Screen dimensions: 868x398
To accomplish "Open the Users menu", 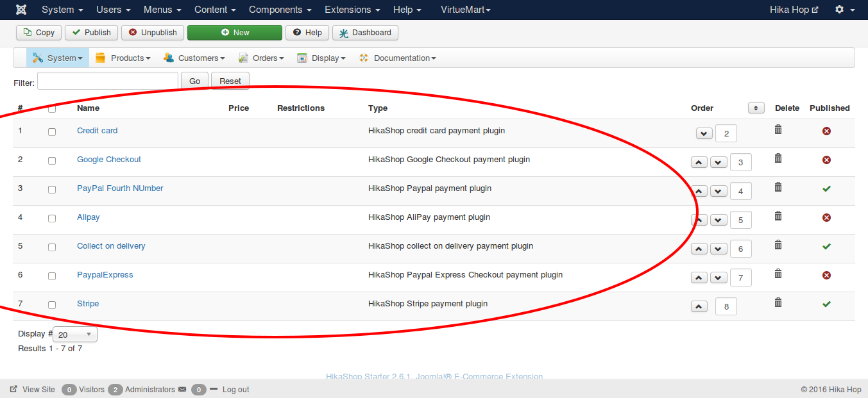I will point(114,10).
